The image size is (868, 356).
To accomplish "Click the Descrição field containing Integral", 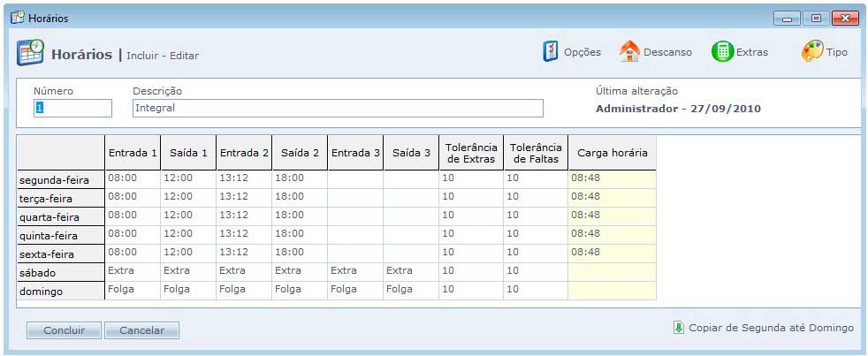I will [338, 108].
